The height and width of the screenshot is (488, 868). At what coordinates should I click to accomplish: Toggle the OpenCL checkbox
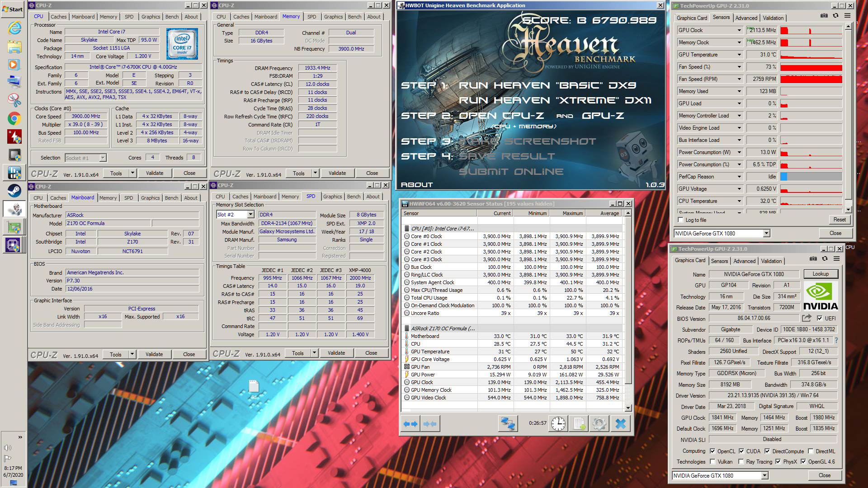(712, 451)
